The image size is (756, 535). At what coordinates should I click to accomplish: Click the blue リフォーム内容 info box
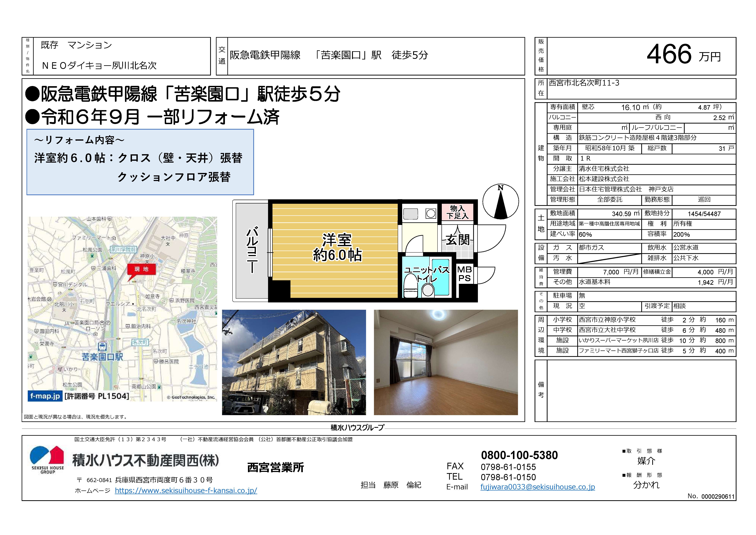click(x=140, y=162)
